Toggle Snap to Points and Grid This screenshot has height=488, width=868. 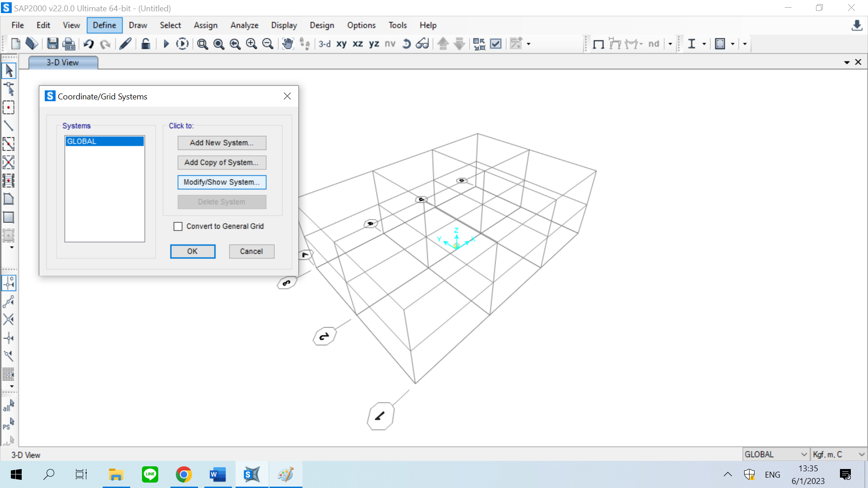coord(9,283)
